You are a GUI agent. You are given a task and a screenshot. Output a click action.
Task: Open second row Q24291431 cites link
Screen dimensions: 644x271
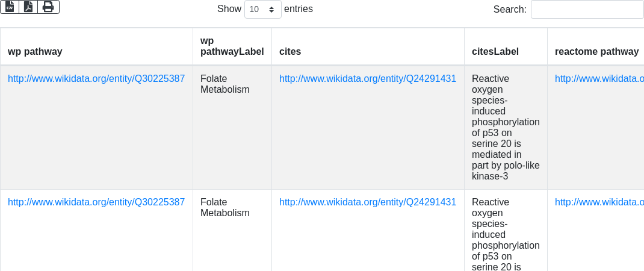coord(368,202)
